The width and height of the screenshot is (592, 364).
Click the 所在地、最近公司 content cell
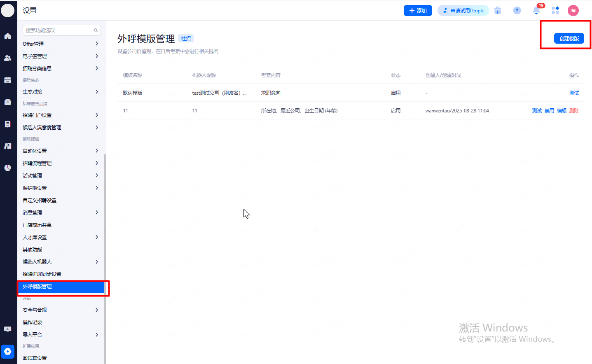tap(299, 111)
